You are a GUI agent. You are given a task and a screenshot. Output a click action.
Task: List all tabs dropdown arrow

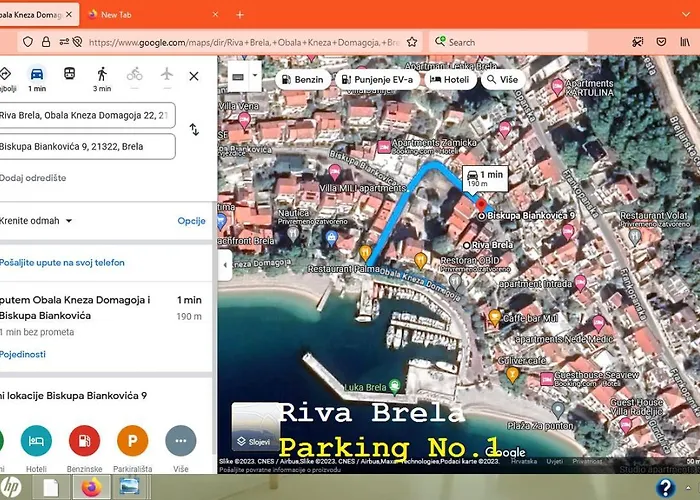(686, 15)
